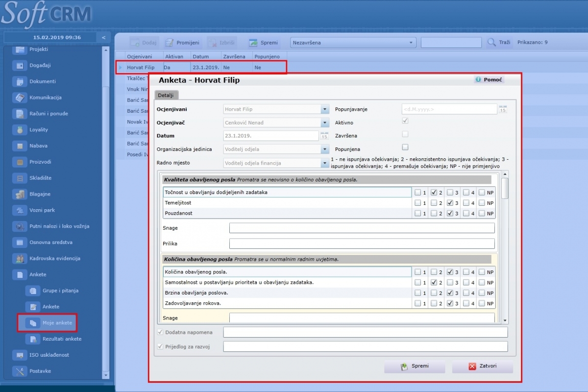588x392 pixels.
Task: Open the Loyality medal icon
Action: coord(20,130)
